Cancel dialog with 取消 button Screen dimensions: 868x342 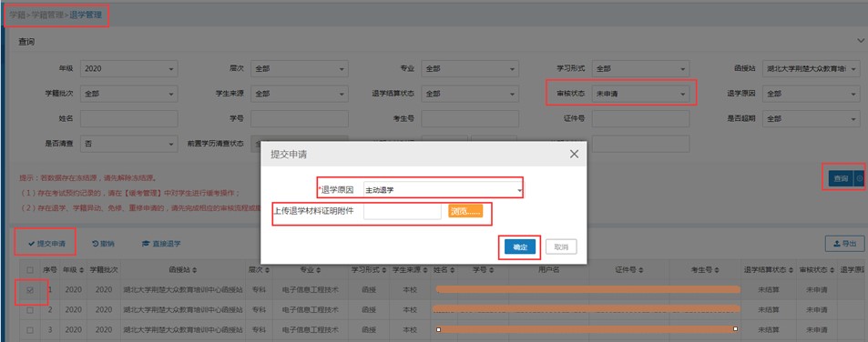click(x=561, y=247)
